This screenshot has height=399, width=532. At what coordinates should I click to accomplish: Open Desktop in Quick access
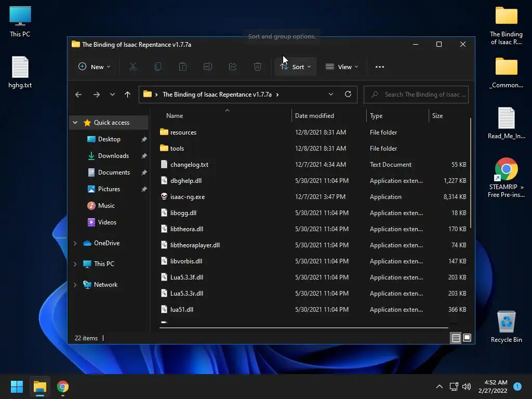coord(109,139)
